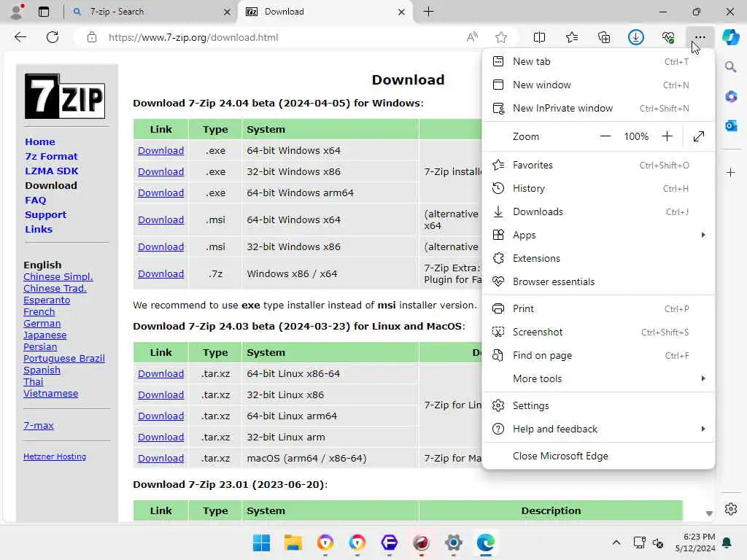This screenshot has height=560, width=747.
Task: Open the Split screen icon
Action: (x=539, y=37)
